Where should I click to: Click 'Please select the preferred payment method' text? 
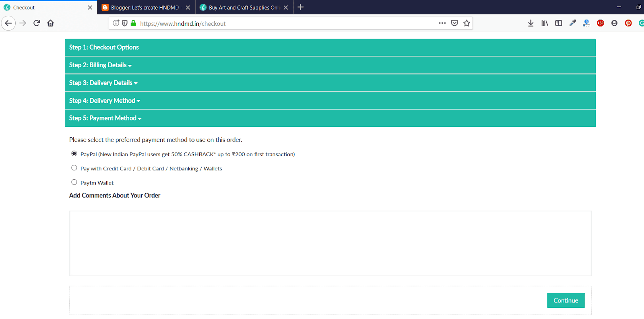tap(156, 140)
